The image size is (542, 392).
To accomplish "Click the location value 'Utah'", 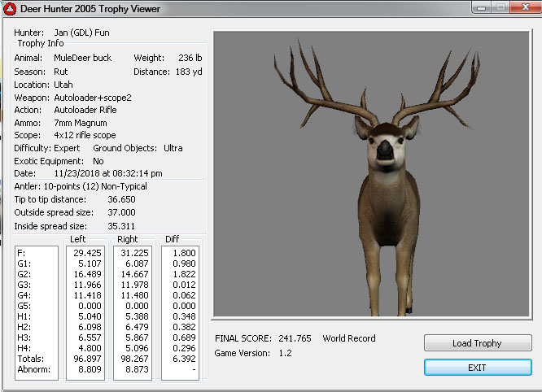I will (x=63, y=85).
